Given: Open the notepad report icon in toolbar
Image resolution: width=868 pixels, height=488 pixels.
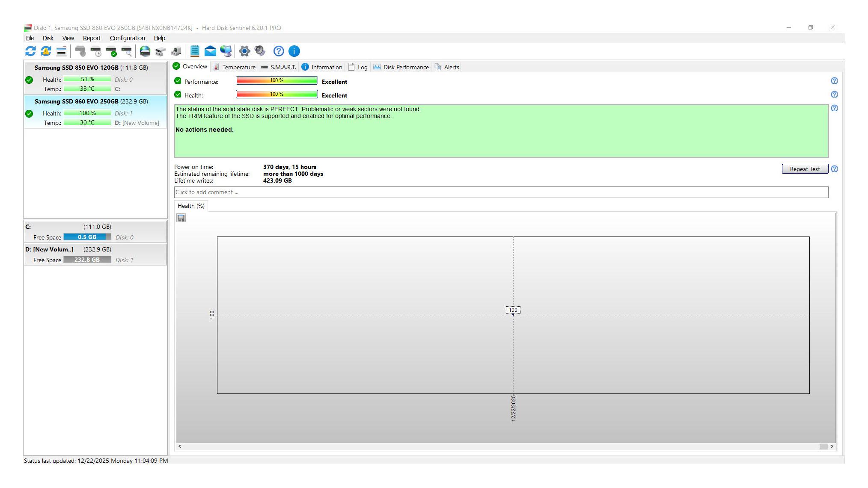Looking at the screenshot, I should point(195,51).
